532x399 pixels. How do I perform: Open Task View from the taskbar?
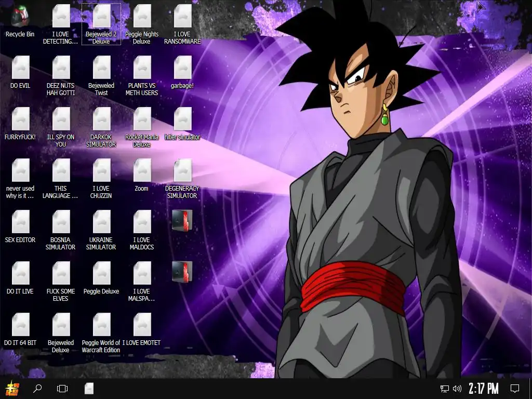coord(62,389)
